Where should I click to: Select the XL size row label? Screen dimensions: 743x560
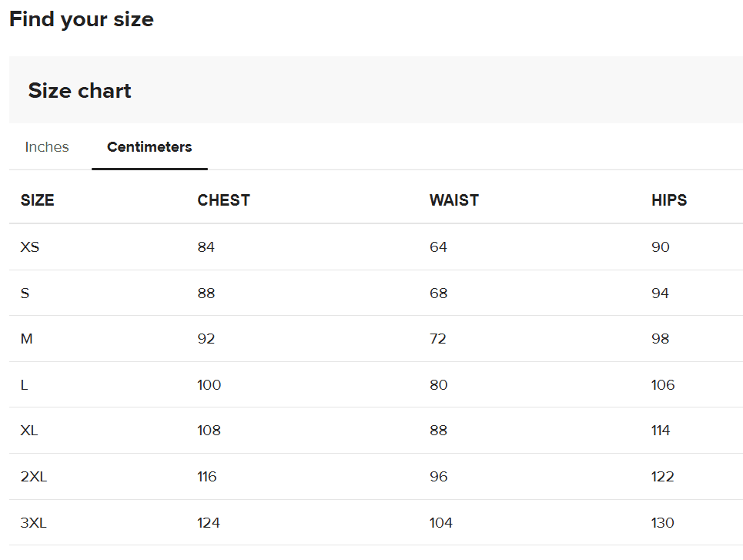pyautogui.click(x=29, y=431)
